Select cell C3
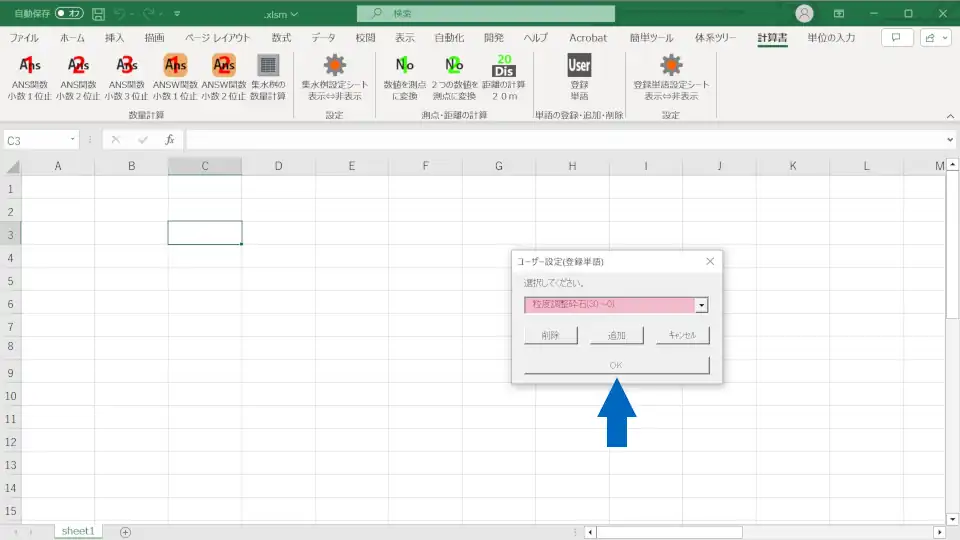The width and height of the screenshot is (960, 540). [204, 233]
